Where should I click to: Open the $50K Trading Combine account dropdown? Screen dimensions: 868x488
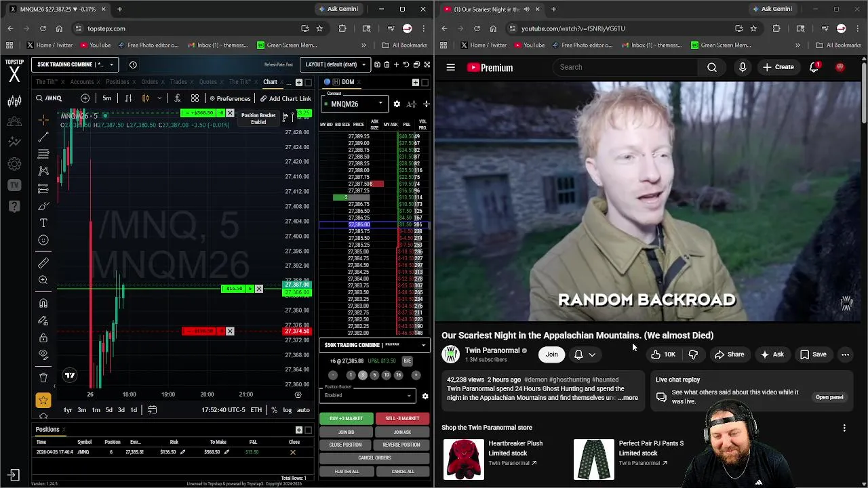click(75, 64)
